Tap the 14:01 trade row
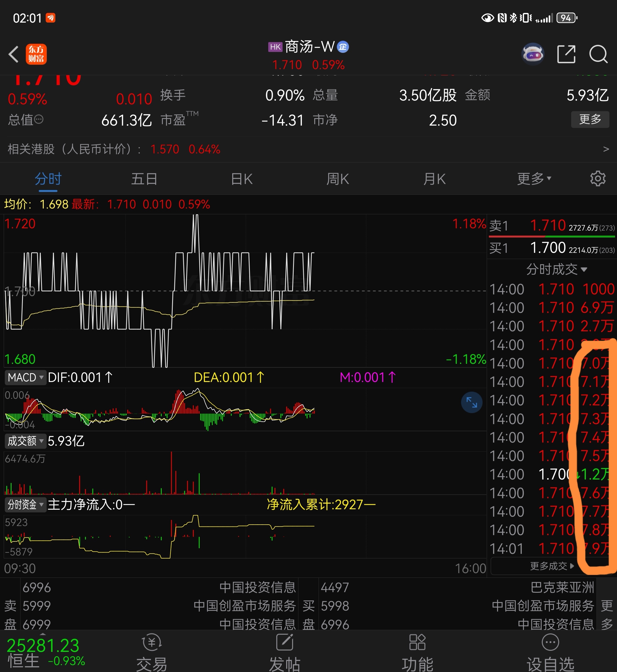The image size is (617, 672). pos(551,549)
